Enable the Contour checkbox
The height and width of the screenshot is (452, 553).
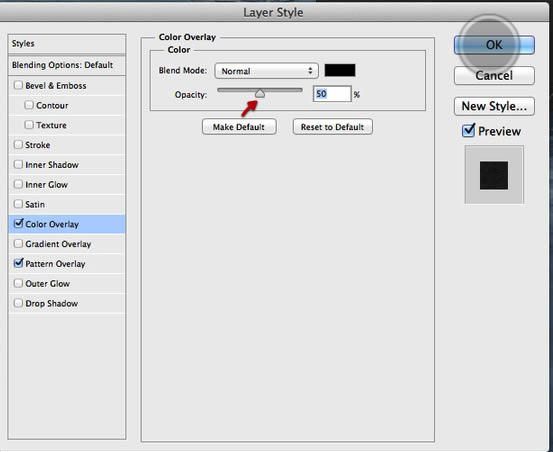click(29, 105)
